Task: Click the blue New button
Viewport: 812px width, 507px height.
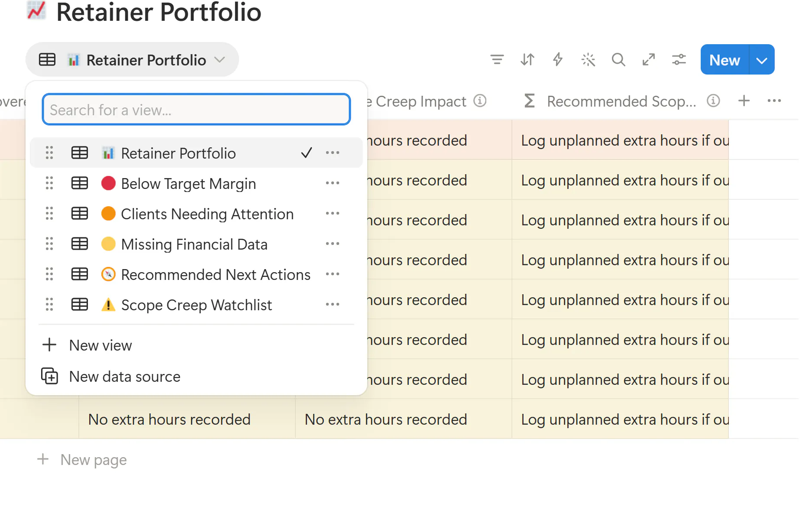Action: 725,60
